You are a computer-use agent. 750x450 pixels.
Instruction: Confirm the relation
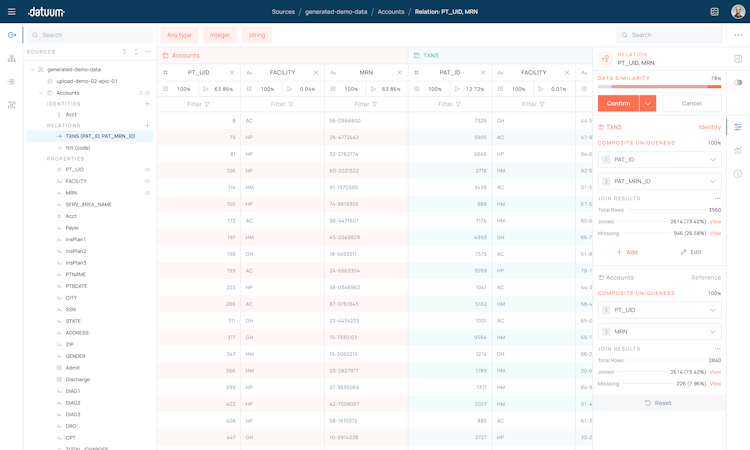click(x=618, y=103)
